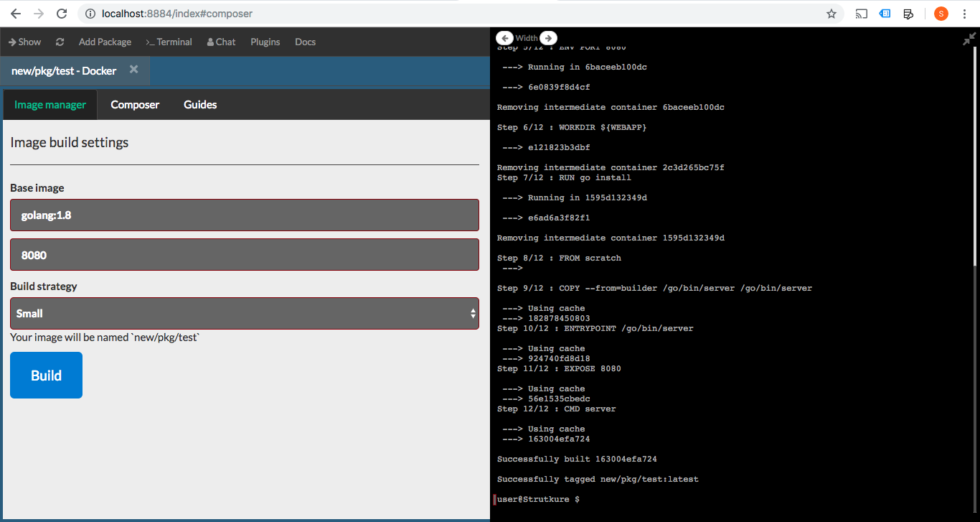This screenshot has width=980, height=522.
Task: Close the new/pkg/test - Docker tab
Action: pos(133,70)
